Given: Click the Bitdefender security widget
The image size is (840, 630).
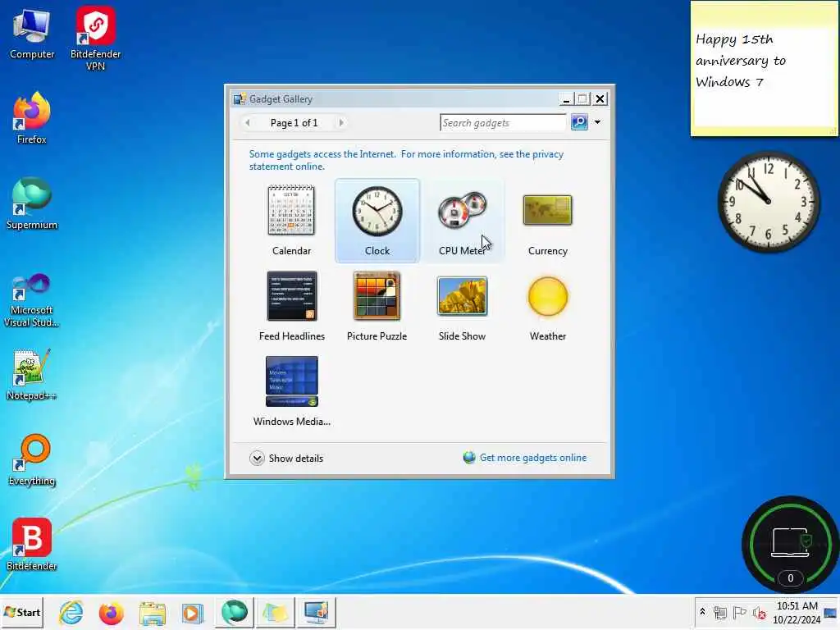Looking at the screenshot, I should pyautogui.click(x=790, y=544).
